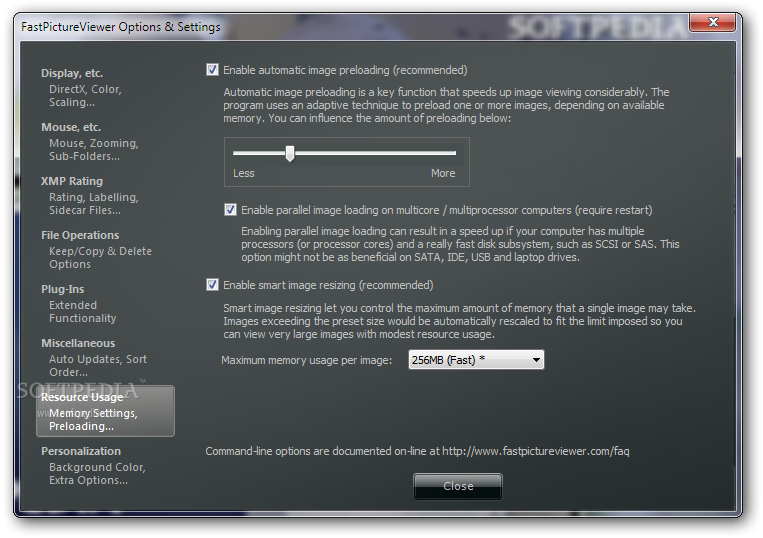The height and width of the screenshot is (538, 763).
Task: Click the 'Enable parallel image loading' label text
Action: pos(447,210)
